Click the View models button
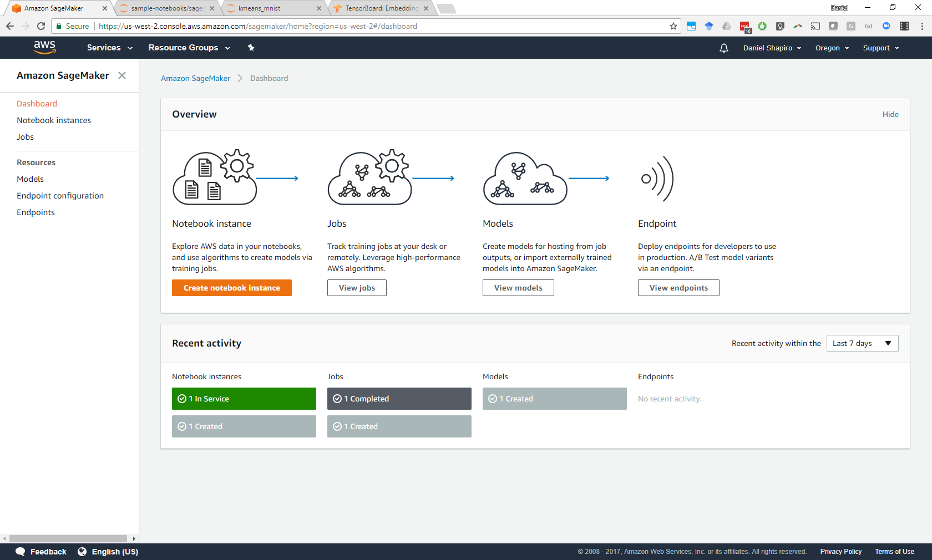The height and width of the screenshot is (560, 932). coord(518,288)
